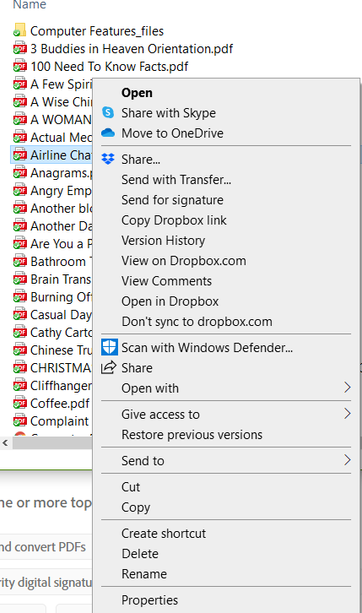Screen dimensions: 362x613
Task: Click PDF icon beside A Few Spiri file
Action: click(x=20, y=84)
